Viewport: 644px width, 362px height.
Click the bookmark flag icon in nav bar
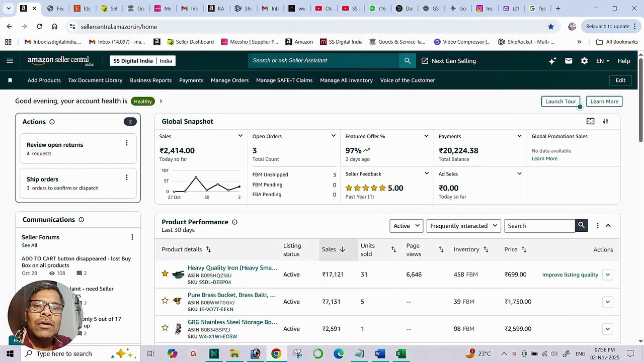[x=10, y=80]
